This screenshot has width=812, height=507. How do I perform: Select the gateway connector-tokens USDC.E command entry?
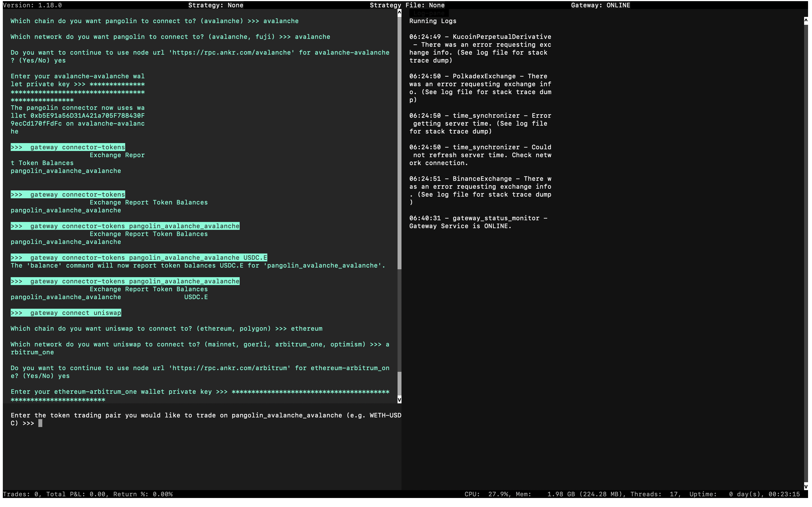click(x=139, y=257)
